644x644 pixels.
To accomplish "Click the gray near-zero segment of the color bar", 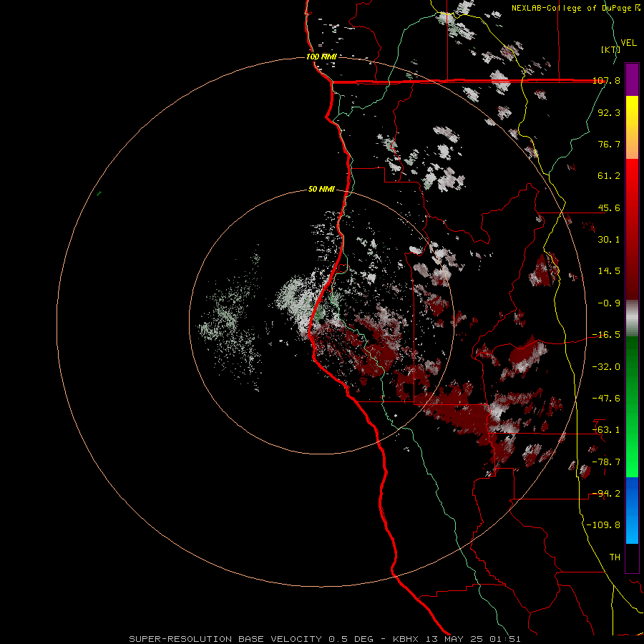I will coord(632,318).
